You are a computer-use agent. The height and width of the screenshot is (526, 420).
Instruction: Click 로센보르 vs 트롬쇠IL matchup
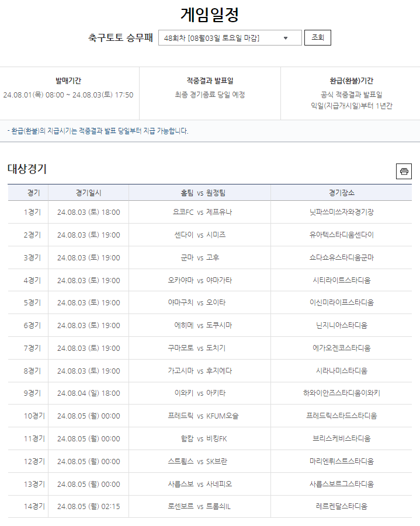(199, 507)
